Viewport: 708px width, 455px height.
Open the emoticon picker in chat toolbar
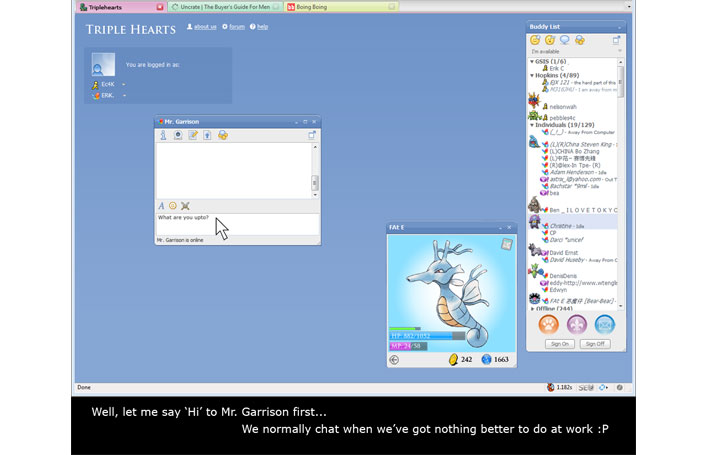pyautogui.click(x=172, y=205)
